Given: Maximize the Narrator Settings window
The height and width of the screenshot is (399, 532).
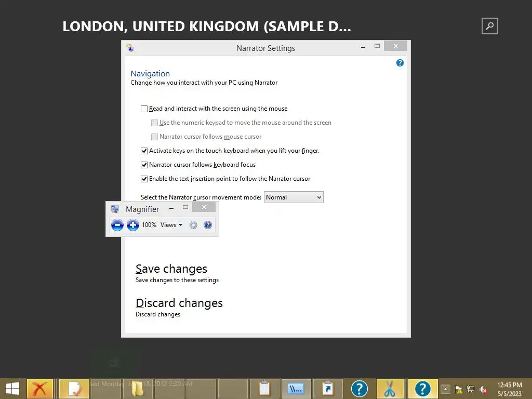Looking at the screenshot, I should tap(377, 46).
